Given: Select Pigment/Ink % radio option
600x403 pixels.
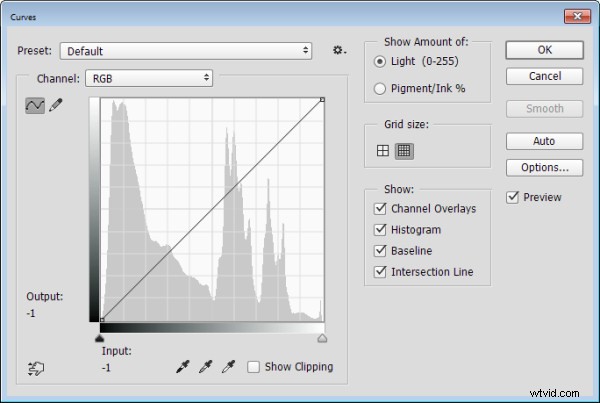Looking at the screenshot, I should click(380, 89).
